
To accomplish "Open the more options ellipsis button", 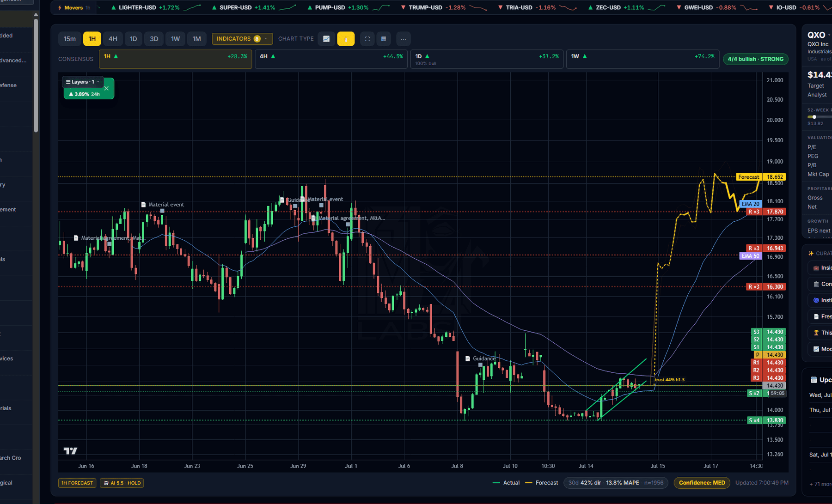I will click(403, 39).
